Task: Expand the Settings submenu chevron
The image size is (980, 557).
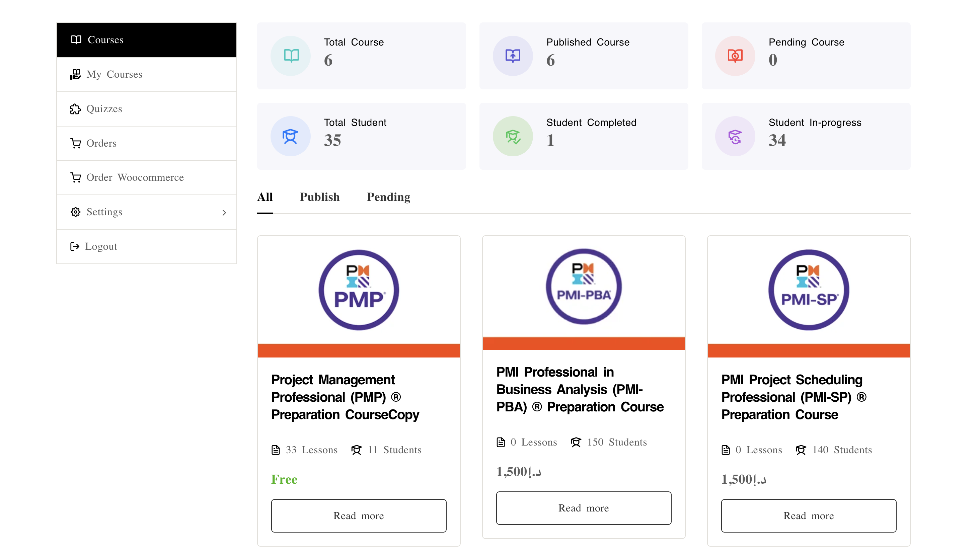Action: (x=224, y=212)
